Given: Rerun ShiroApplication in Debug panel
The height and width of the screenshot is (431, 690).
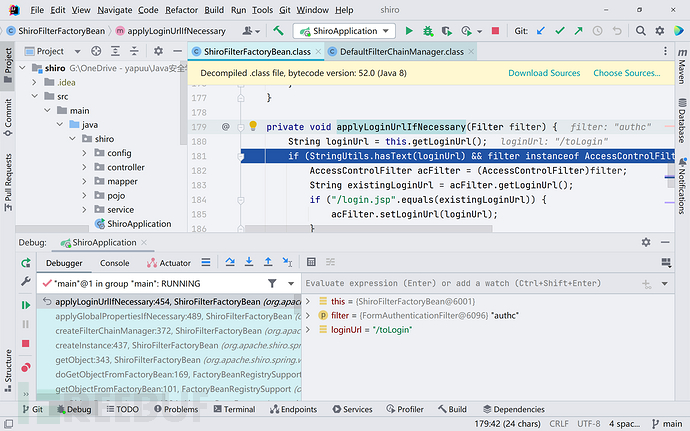Looking at the screenshot, I should [x=26, y=263].
